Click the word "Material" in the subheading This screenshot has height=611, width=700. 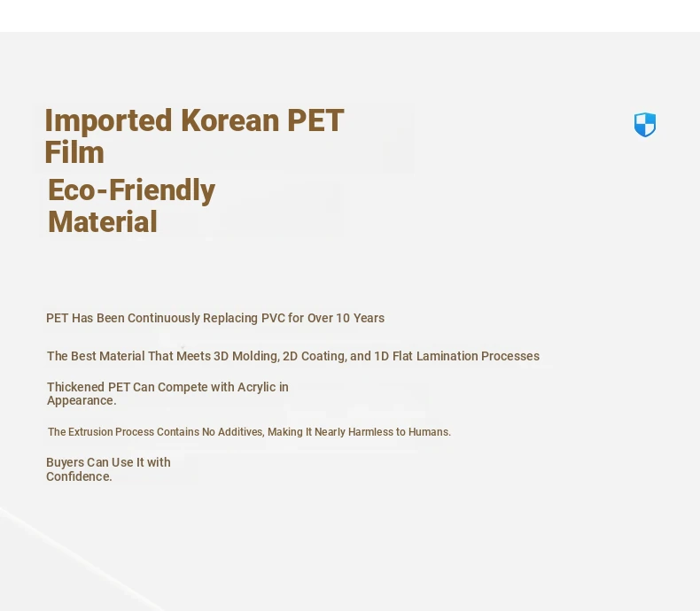click(x=103, y=222)
